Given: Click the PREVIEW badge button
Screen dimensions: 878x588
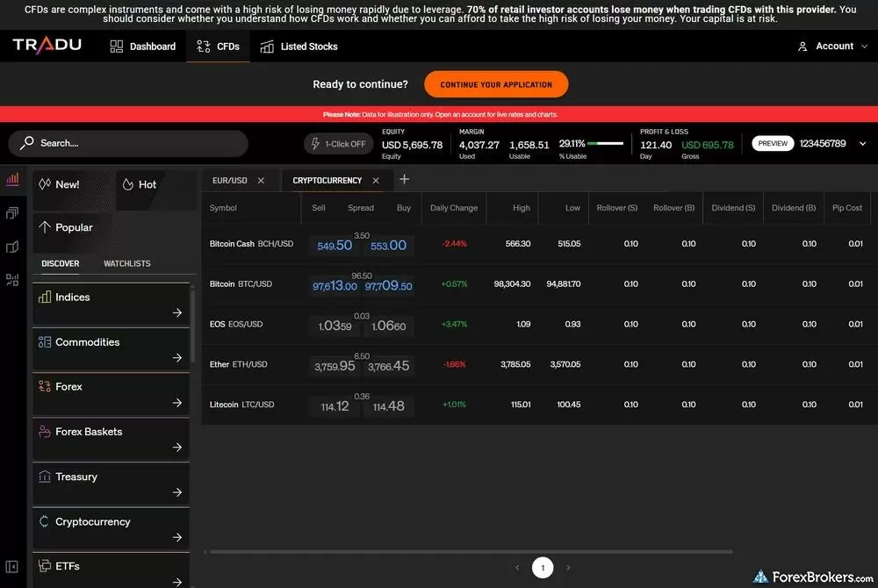Looking at the screenshot, I should (x=773, y=144).
